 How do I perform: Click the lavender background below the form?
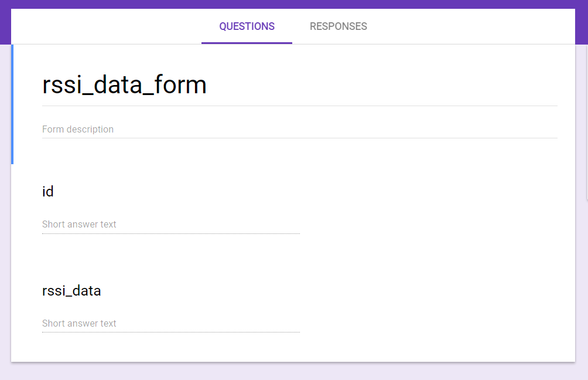[294, 372]
